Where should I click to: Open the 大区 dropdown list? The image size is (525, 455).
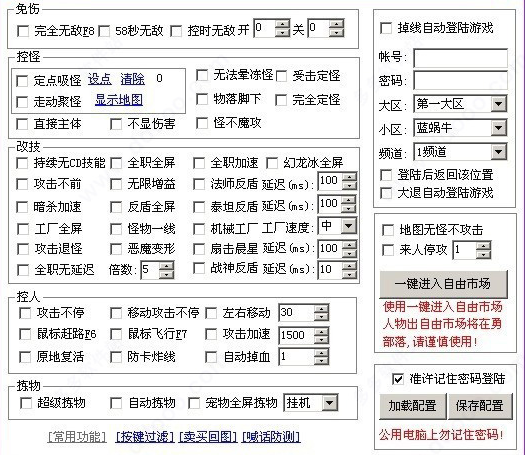(x=499, y=104)
